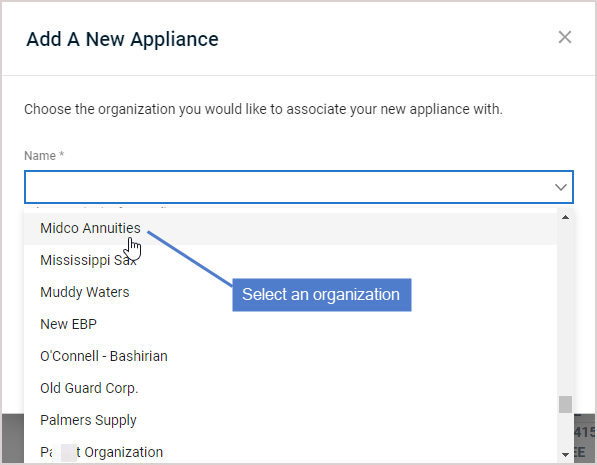The image size is (597, 465).
Task: Click the list scrollbar up arrow
Action: tap(565, 217)
